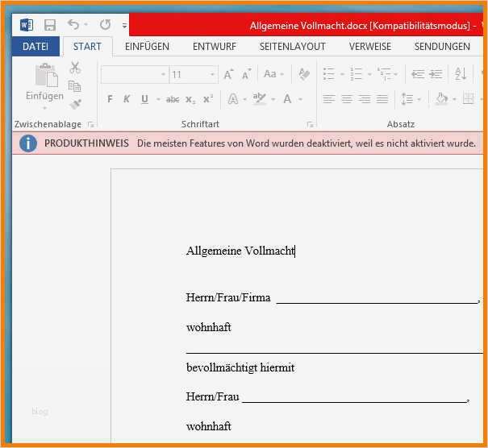Cut selection with the scissors icon
Viewport: 488px width, 448px height.
point(75,68)
